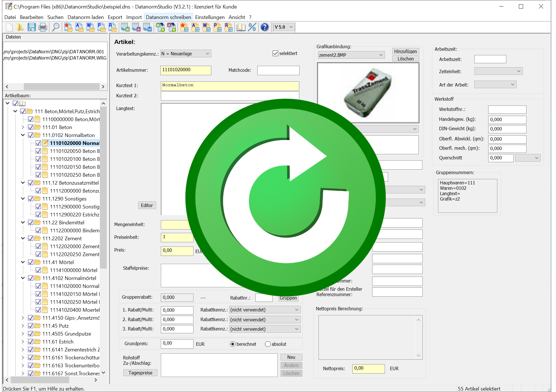Open the Verarbeitungskennz. dropdown

coord(186,54)
